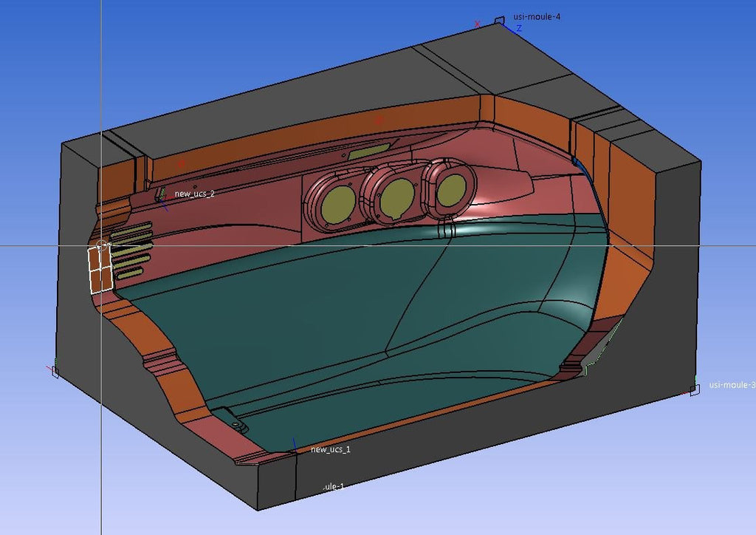
Task: Click the new_ucs_2 text label
Action: pyautogui.click(x=195, y=194)
